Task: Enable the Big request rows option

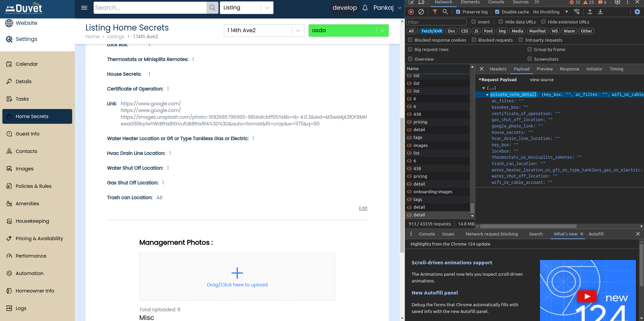Action: (410, 49)
